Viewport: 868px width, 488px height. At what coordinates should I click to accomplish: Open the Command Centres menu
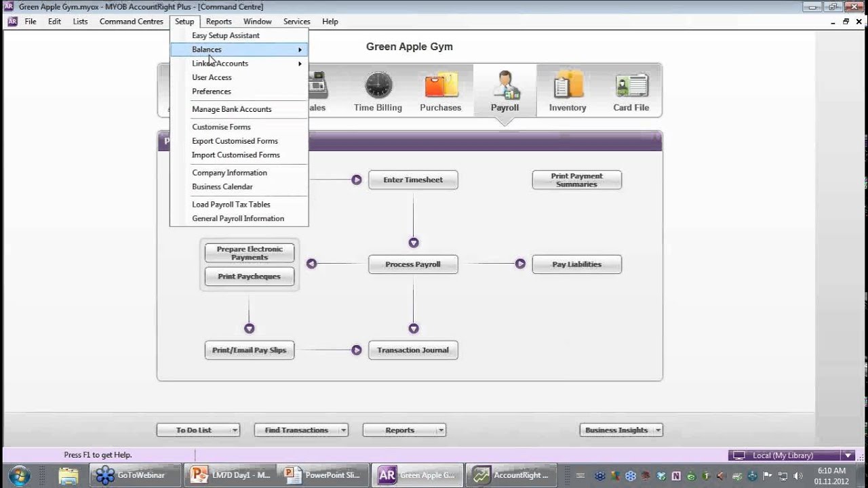[132, 22]
